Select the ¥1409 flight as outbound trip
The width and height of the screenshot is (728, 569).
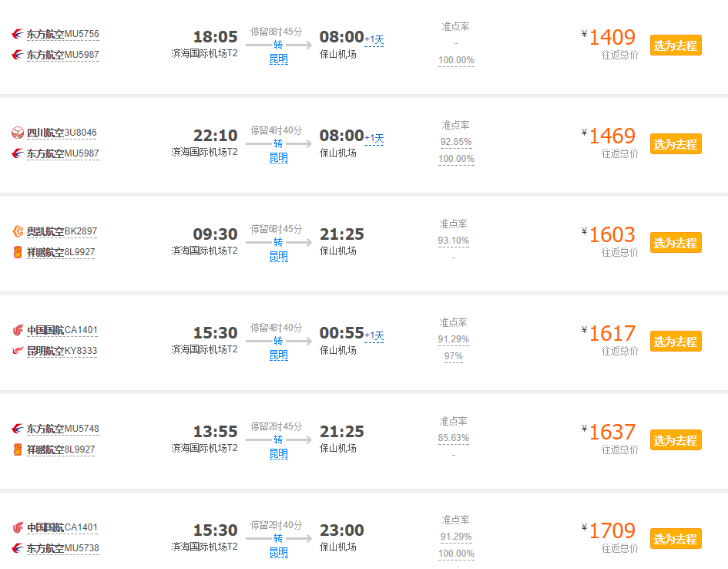(676, 45)
